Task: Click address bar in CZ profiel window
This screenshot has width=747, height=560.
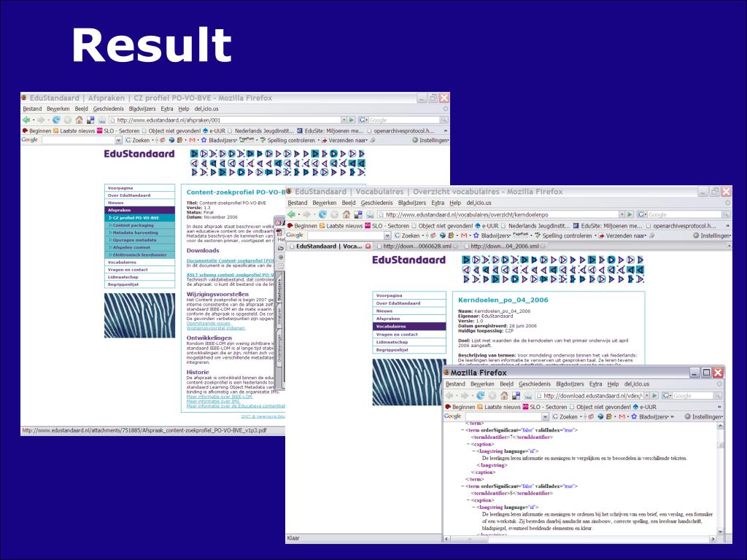Action: pos(225,120)
